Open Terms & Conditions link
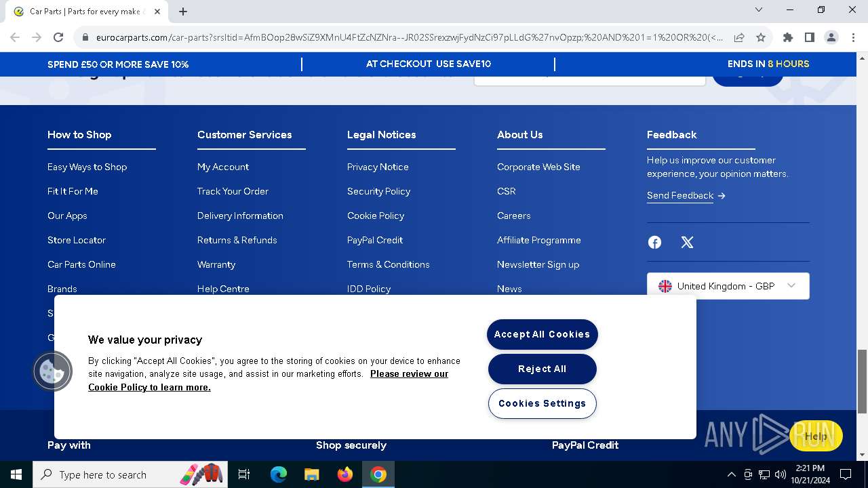Screen dimensions: 868x488 (x=389, y=264)
